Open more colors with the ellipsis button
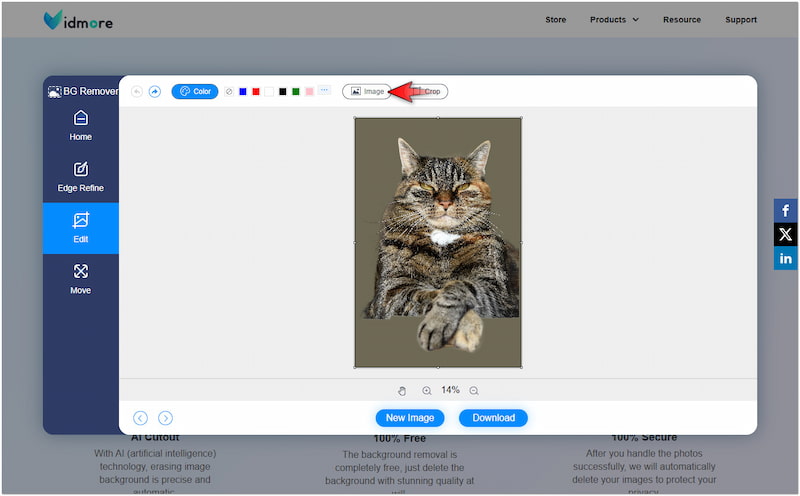This screenshot has height=496, width=800. coord(324,91)
